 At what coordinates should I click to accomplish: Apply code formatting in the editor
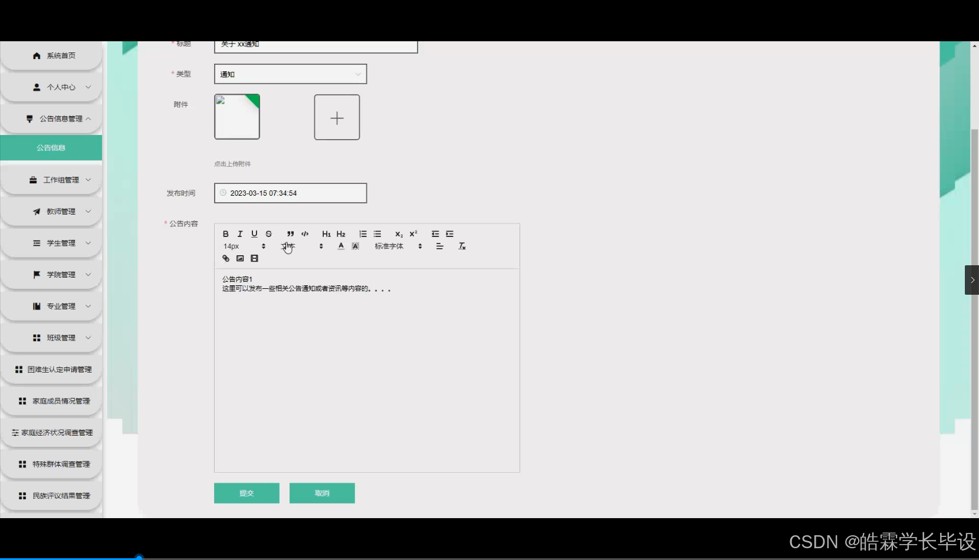[x=305, y=234]
